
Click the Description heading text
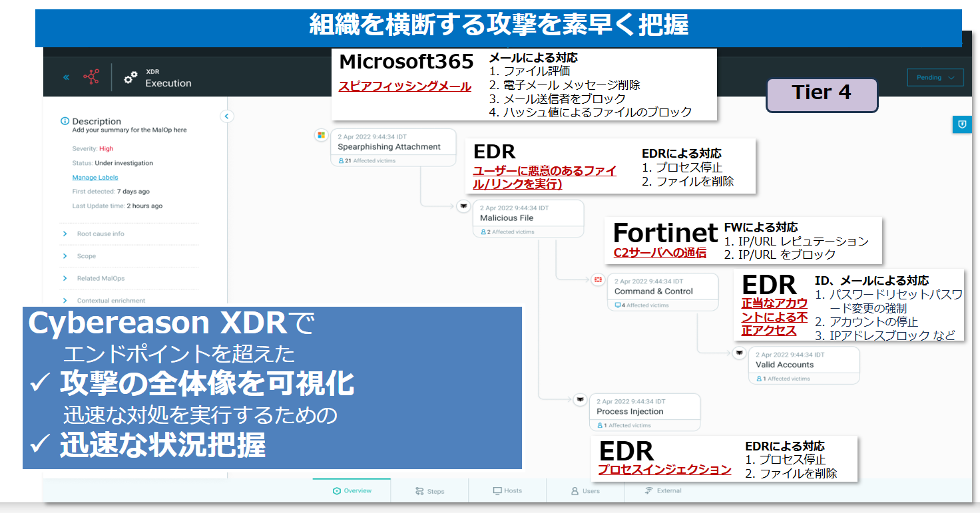pos(97,121)
